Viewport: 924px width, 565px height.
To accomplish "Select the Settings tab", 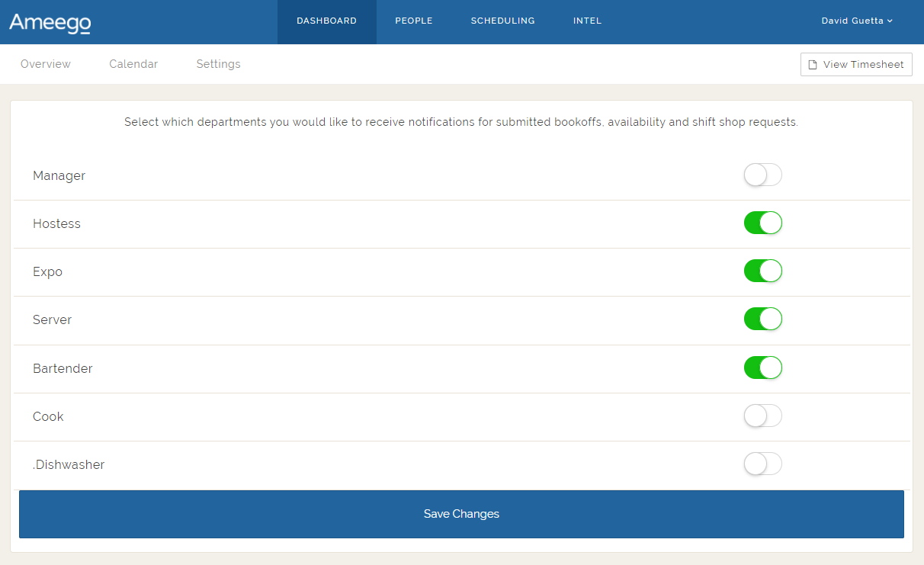I will (218, 64).
